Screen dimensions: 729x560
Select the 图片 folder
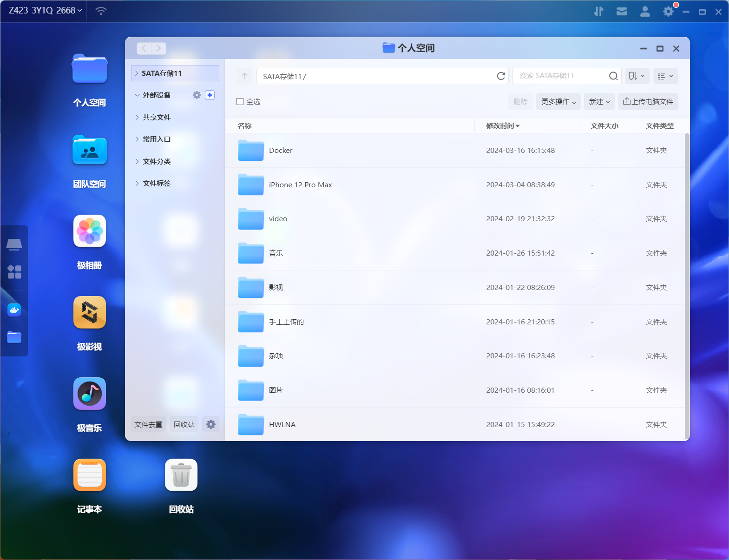pos(455,390)
